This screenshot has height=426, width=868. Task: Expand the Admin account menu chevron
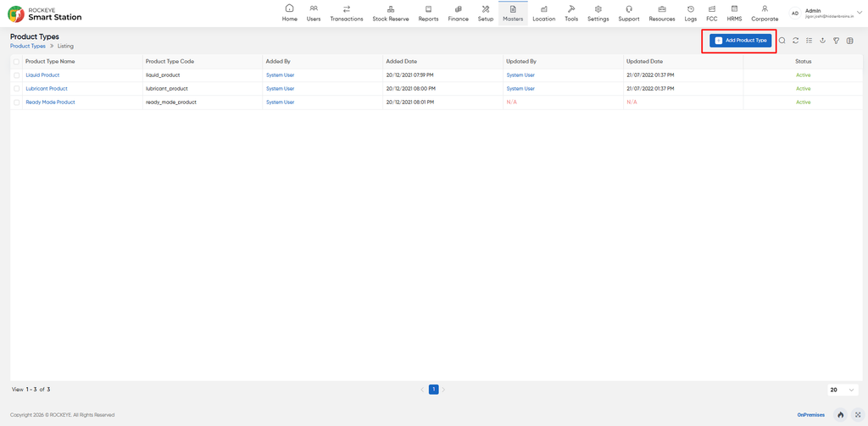[860, 12]
